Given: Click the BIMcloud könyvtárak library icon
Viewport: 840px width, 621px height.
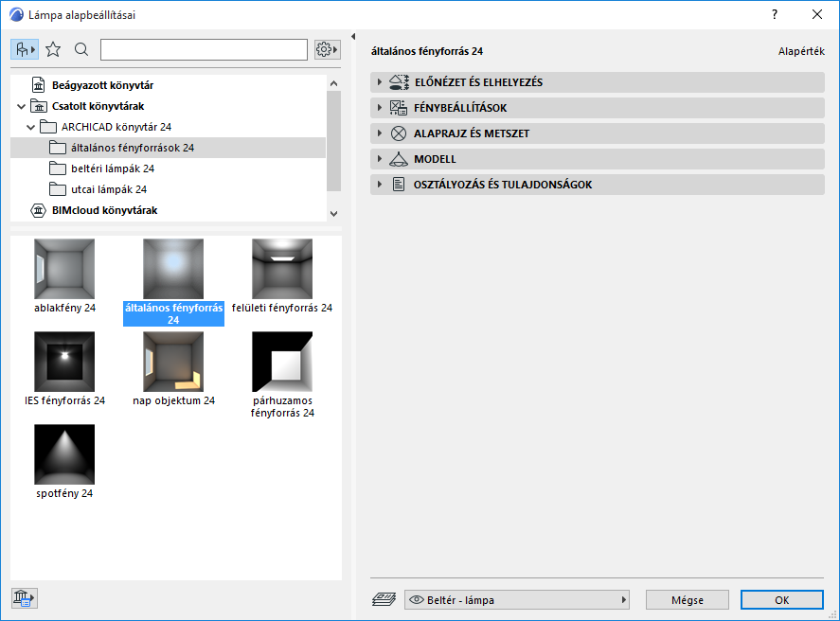Looking at the screenshot, I should point(39,210).
